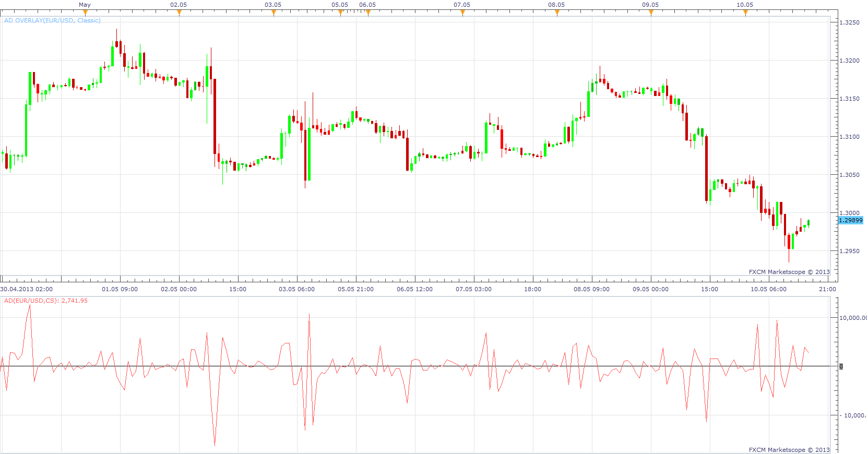Click the 06.05 12:00 time label
868x454 pixels.
pyautogui.click(x=415, y=289)
